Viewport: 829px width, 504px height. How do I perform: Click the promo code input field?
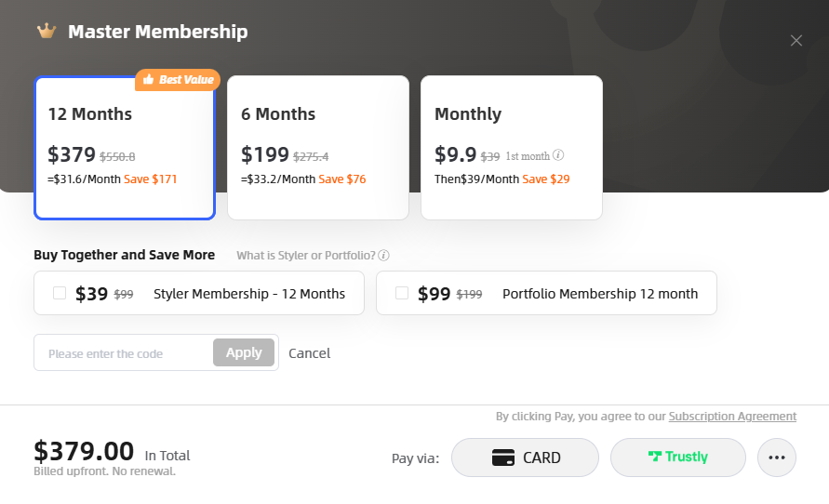point(124,353)
